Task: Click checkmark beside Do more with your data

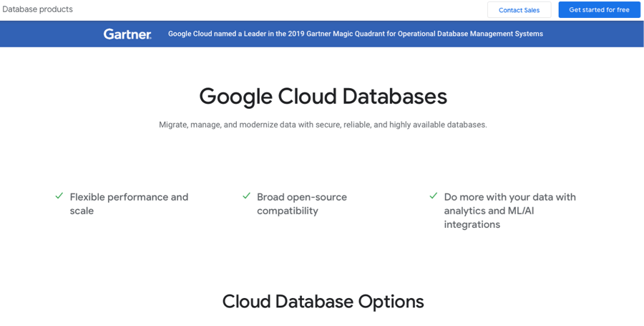Action: 434,196
